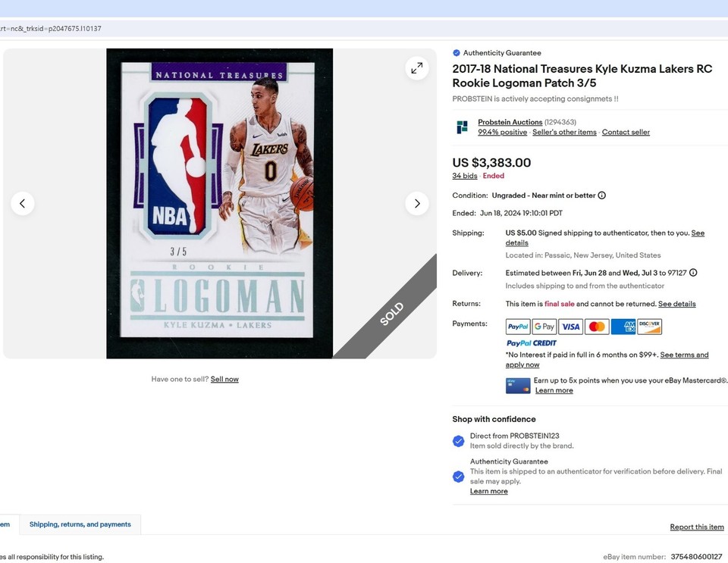Open condition info tooltip icon
728x563 pixels.
601,195
